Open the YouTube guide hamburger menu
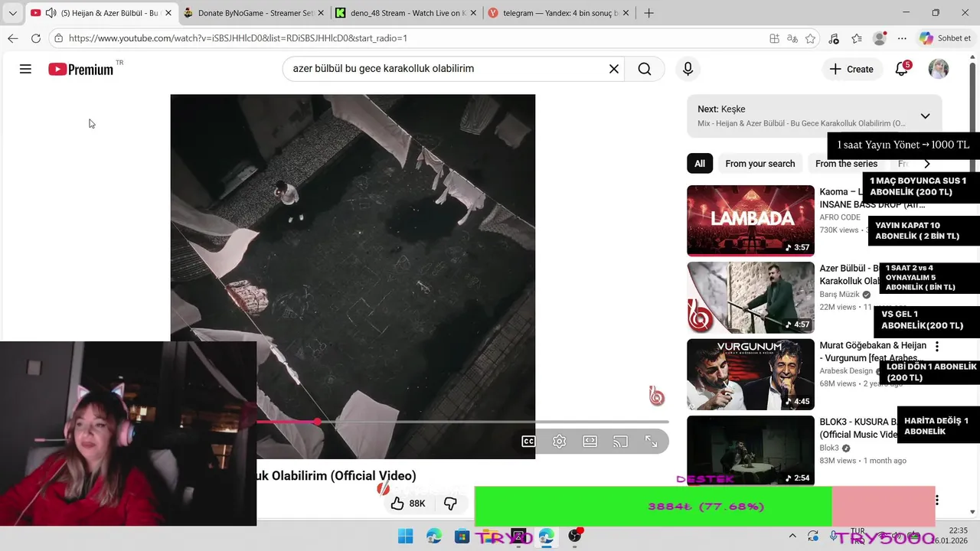 click(x=25, y=69)
